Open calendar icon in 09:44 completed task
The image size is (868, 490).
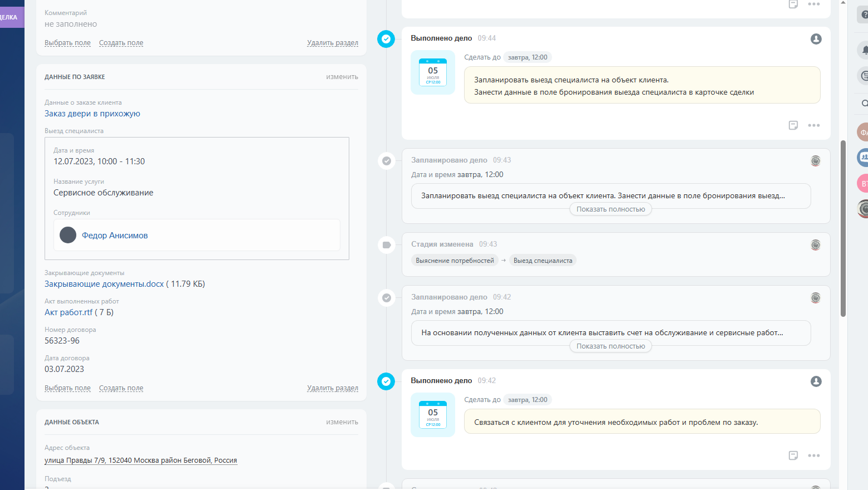click(433, 72)
